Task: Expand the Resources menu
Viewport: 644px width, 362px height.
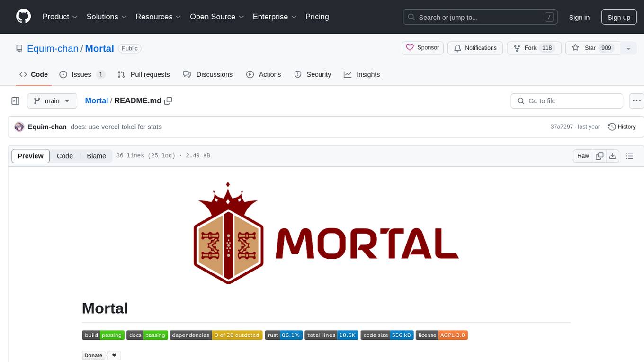Action: (158, 17)
